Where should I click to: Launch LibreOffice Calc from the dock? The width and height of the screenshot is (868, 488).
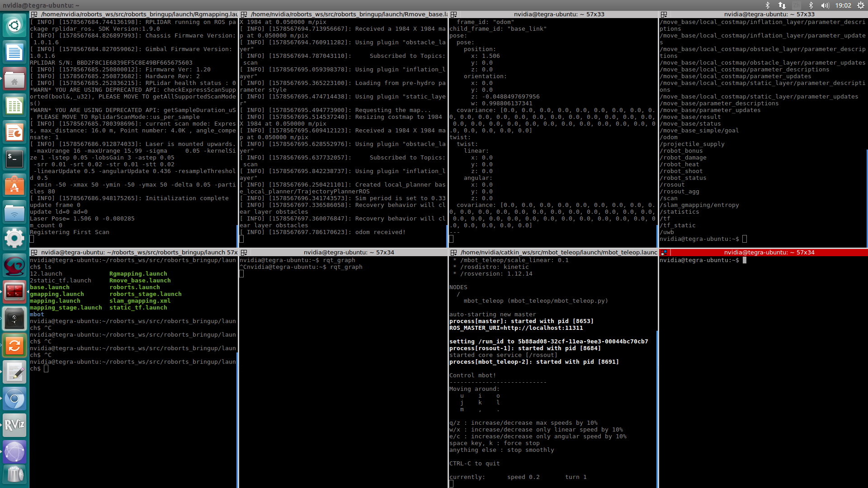pos(15,105)
